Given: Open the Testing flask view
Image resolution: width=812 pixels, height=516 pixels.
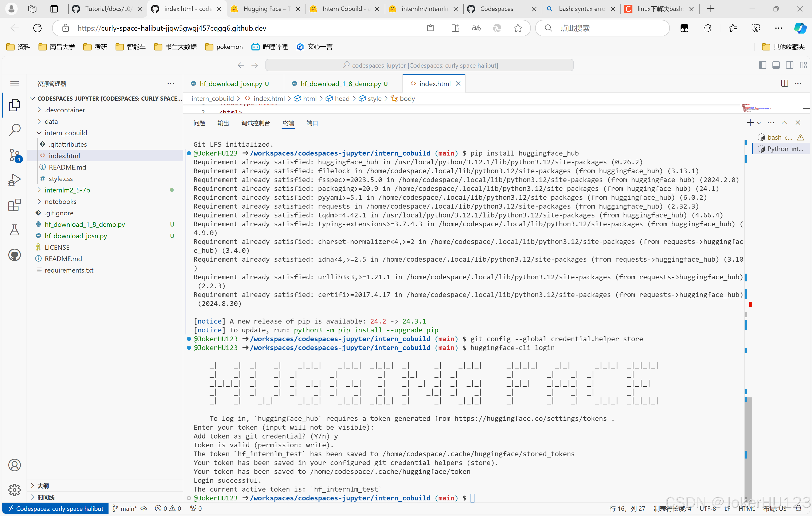Looking at the screenshot, I should pyautogui.click(x=15, y=230).
